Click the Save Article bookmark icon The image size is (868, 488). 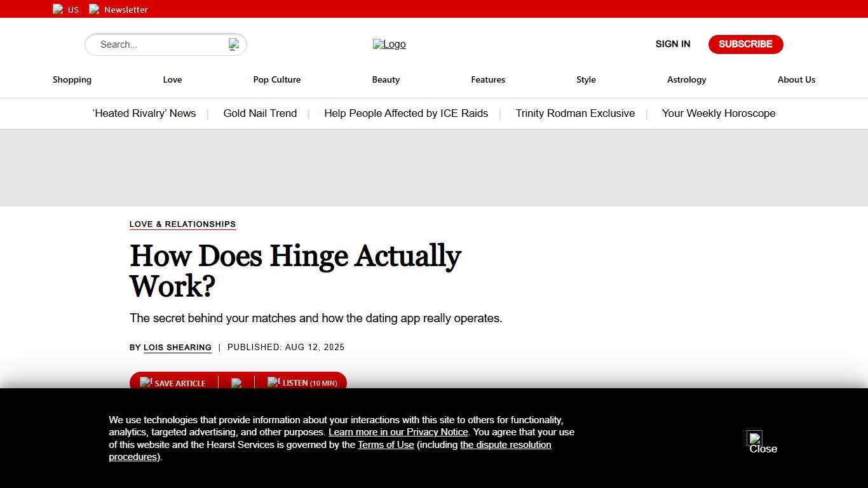click(147, 382)
